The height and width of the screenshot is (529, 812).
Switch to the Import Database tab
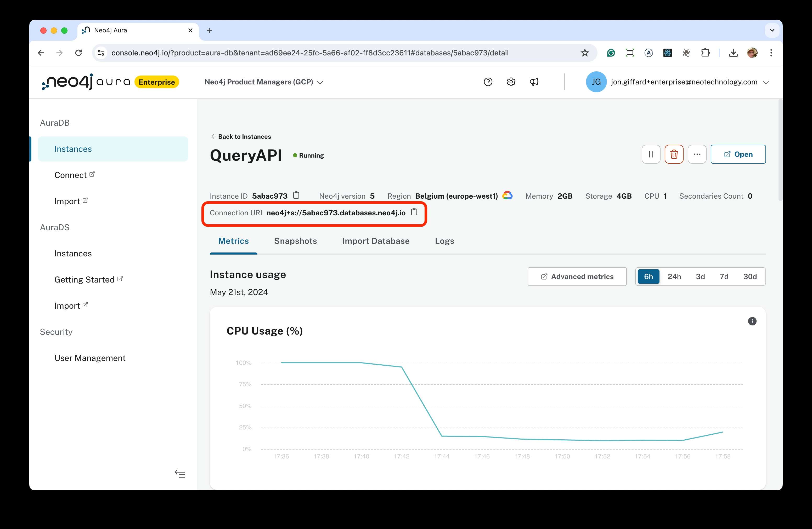click(x=376, y=241)
